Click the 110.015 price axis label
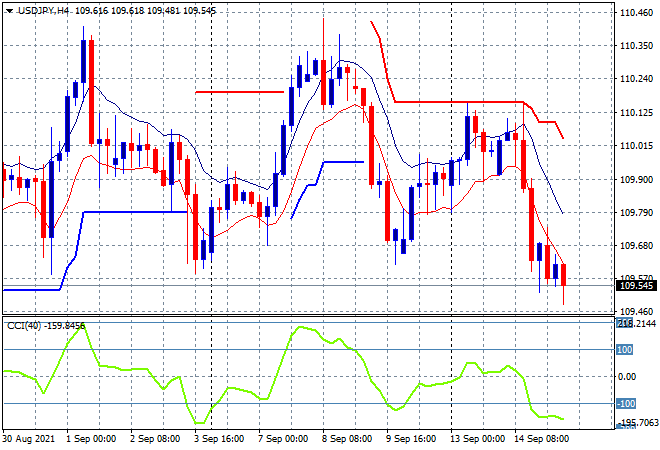This screenshot has width=660, height=450. [x=636, y=146]
